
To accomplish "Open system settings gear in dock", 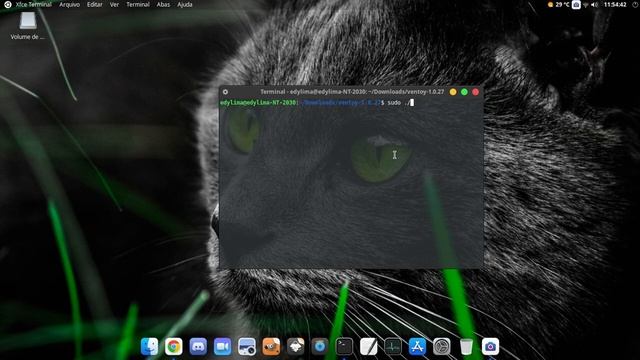I will point(442,347).
